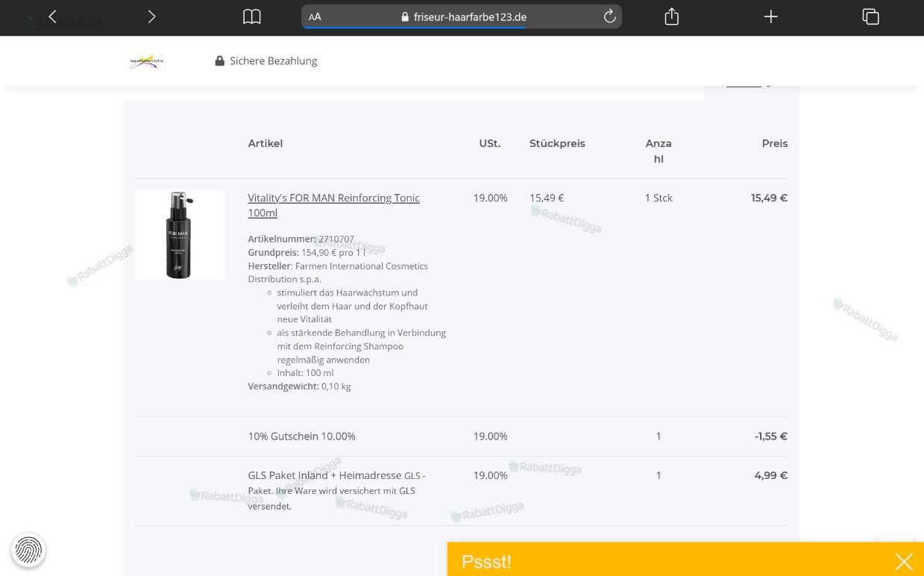
Task: Click the Anzahl column header
Action: click(x=659, y=151)
